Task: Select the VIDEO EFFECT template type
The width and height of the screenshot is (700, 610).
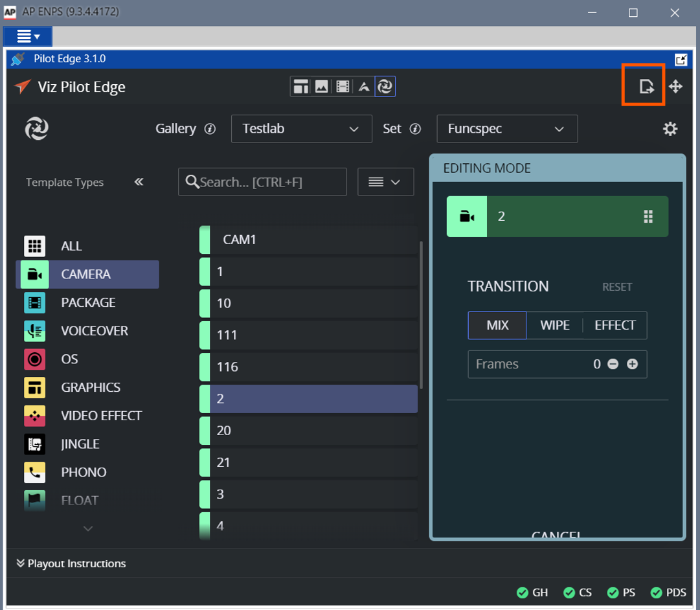Action: tap(87, 416)
